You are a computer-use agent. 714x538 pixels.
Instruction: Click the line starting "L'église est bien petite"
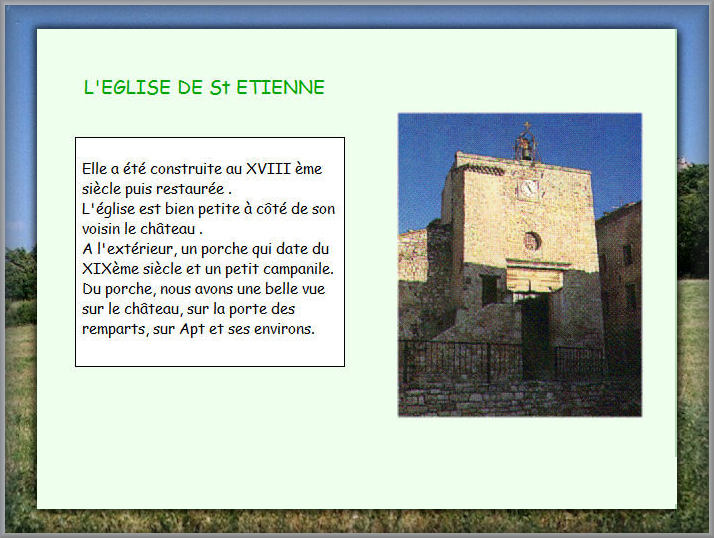[x=208, y=209]
